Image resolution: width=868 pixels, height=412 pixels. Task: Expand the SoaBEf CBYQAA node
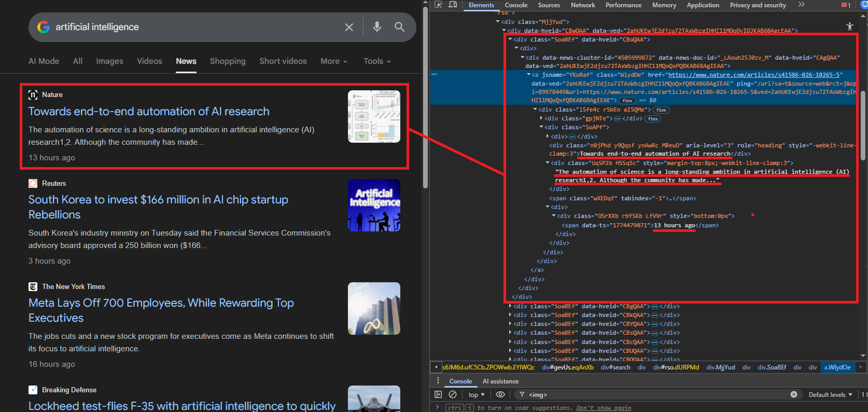[x=510, y=324]
